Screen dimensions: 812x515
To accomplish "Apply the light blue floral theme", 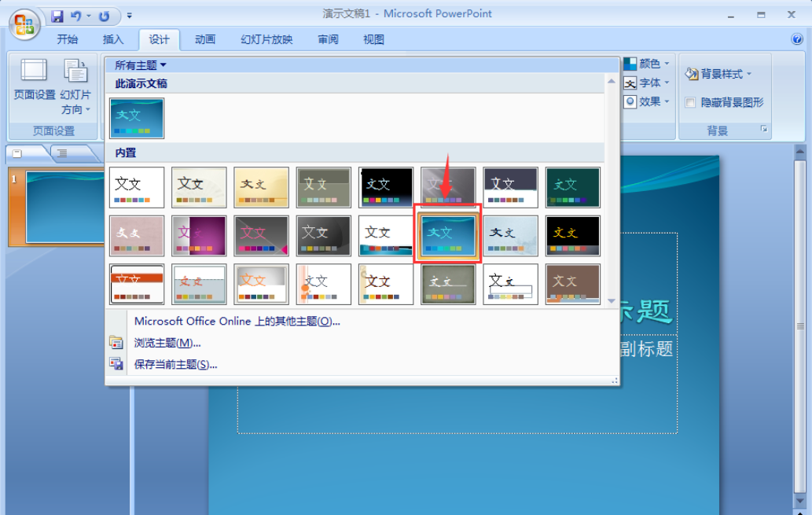I will coord(510,236).
